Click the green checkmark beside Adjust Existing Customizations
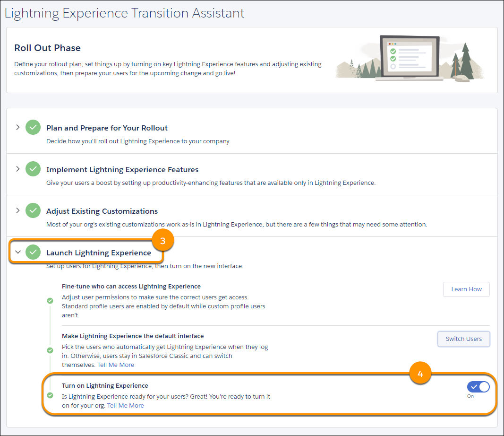This screenshot has width=504, height=436. [33, 210]
